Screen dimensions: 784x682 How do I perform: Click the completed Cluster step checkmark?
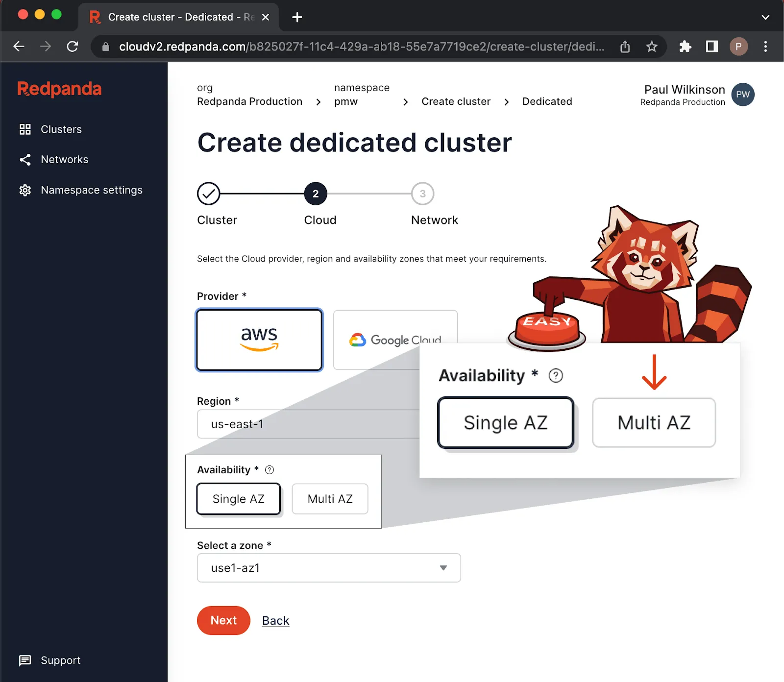click(x=208, y=193)
